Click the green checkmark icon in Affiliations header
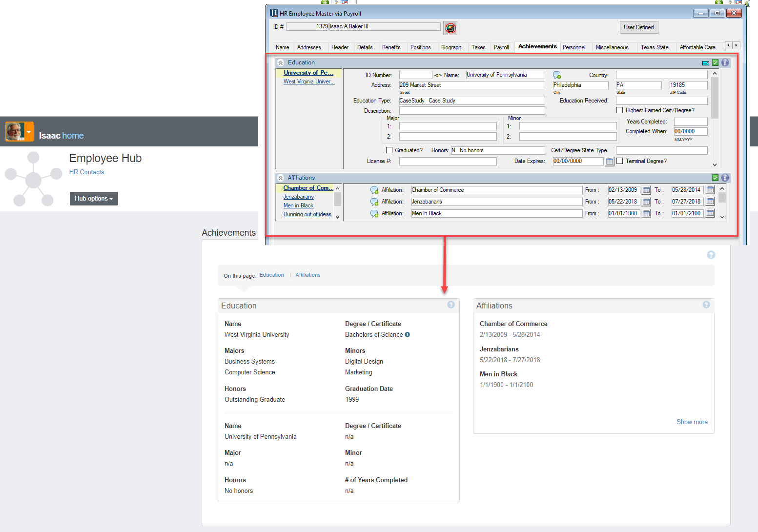 click(715, 178)
